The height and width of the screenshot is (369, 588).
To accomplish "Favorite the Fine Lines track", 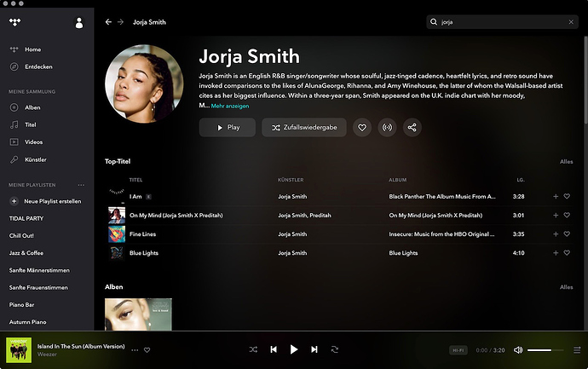I will pos(567,234).
